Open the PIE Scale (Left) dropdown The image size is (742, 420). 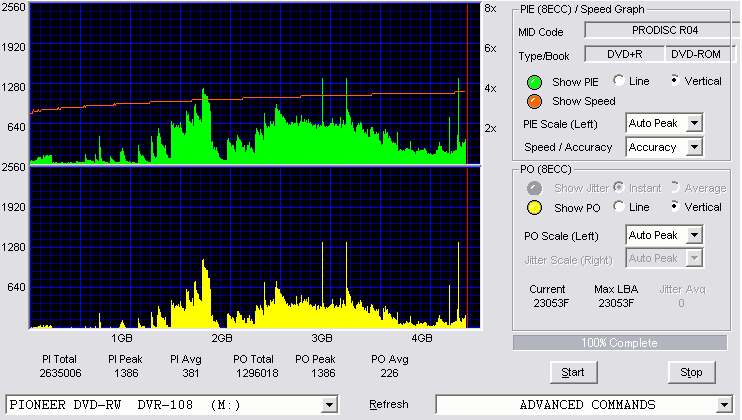pyautogui.click(x=694, y=123)
